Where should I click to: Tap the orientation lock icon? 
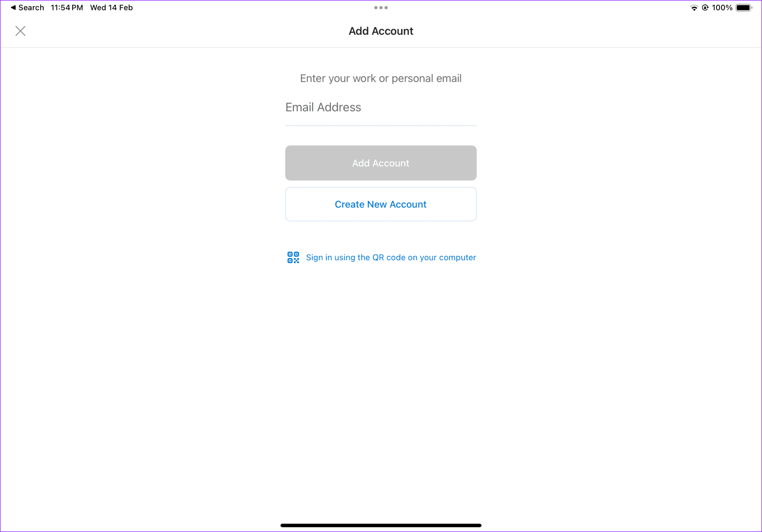tap(706, 7)
